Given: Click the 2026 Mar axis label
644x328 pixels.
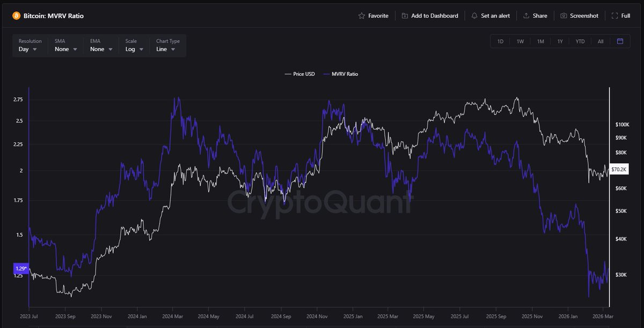Looking at the screenshot, I should coord(603,317).
